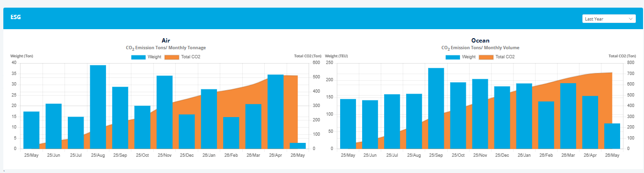This screenshot has height=173, width=644.
Task: Click the 26/May bar in Air chart
Action: [x=298, y=146]
